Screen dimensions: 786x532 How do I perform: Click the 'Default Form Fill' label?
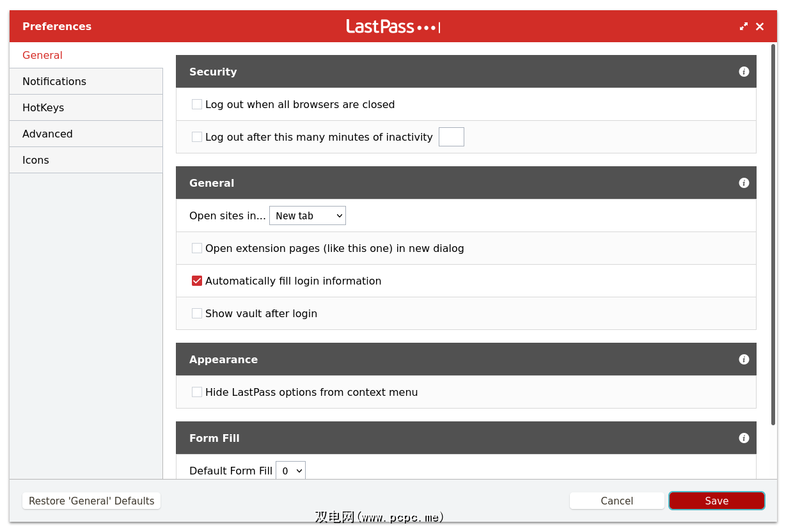231,471
